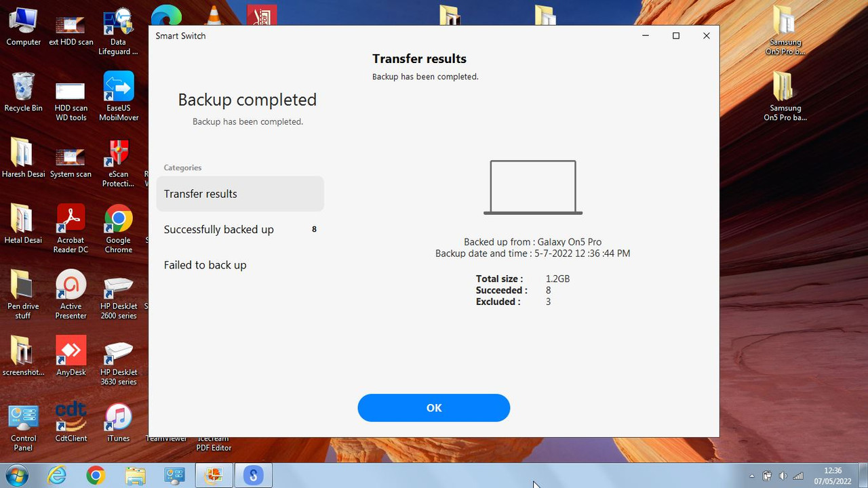The height and width of the screenshot is (488, 868).
Task: Open Computer desktop icon
Action: tap(24, 27)
